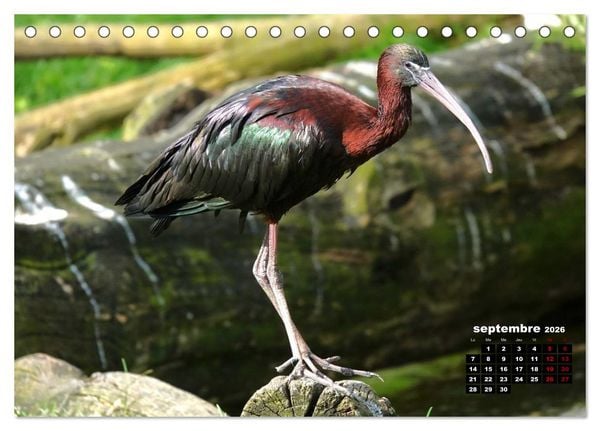This screenshot has height=431, width=600.
Task: Select red weekend date 19
Action: point(549,369)
